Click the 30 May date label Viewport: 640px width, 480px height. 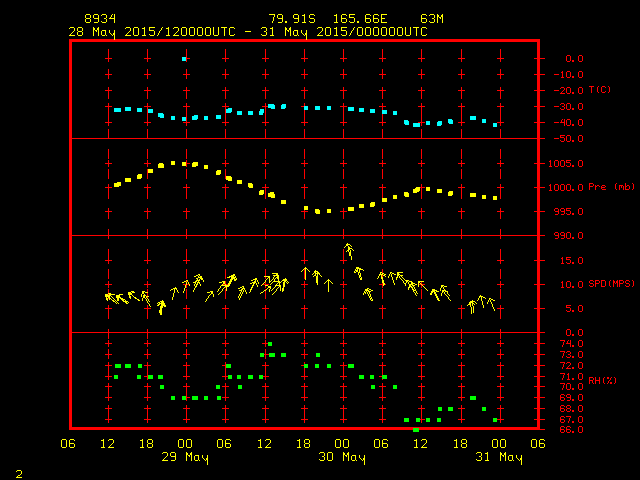click(342, 458)
